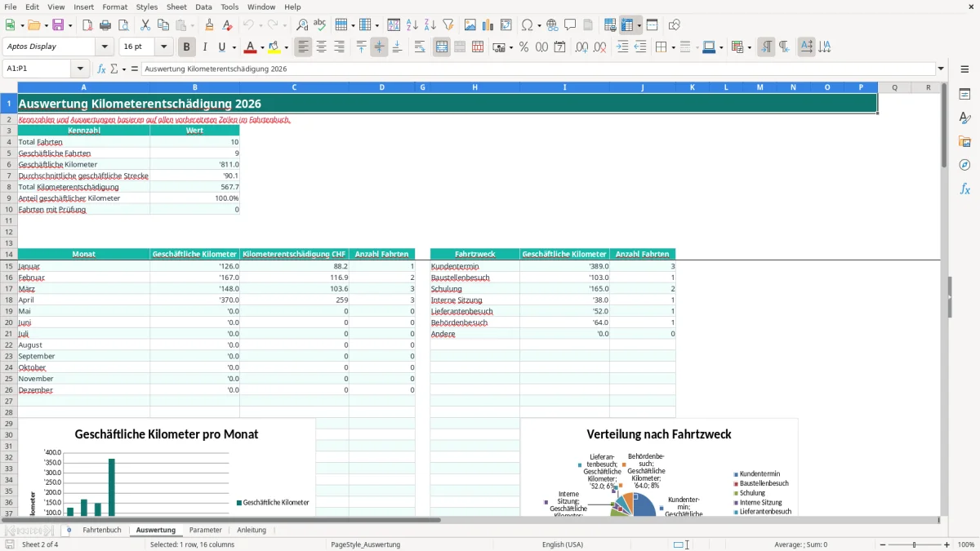Insert an image
The height and width of the screenshot is (551, 980).
tap(470, 25)
